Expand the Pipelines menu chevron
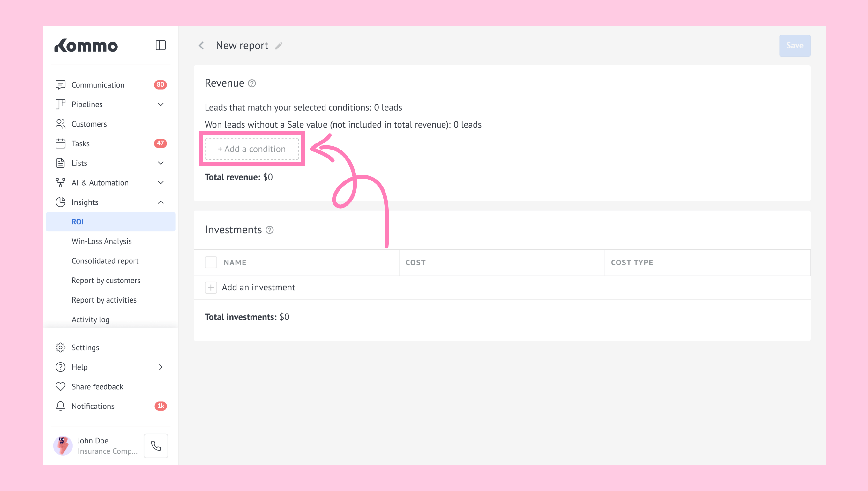This screenshot has height=491, width=868. (161, 105)
